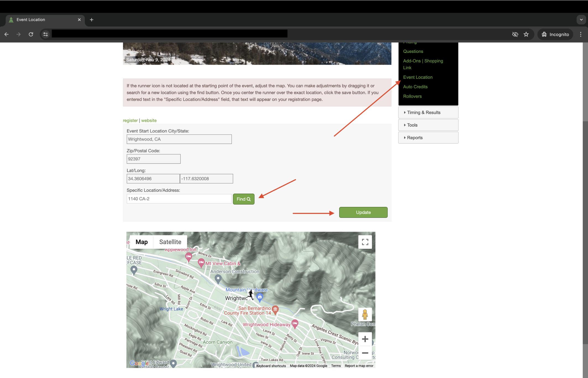Click the Google logo on the map

139,363
